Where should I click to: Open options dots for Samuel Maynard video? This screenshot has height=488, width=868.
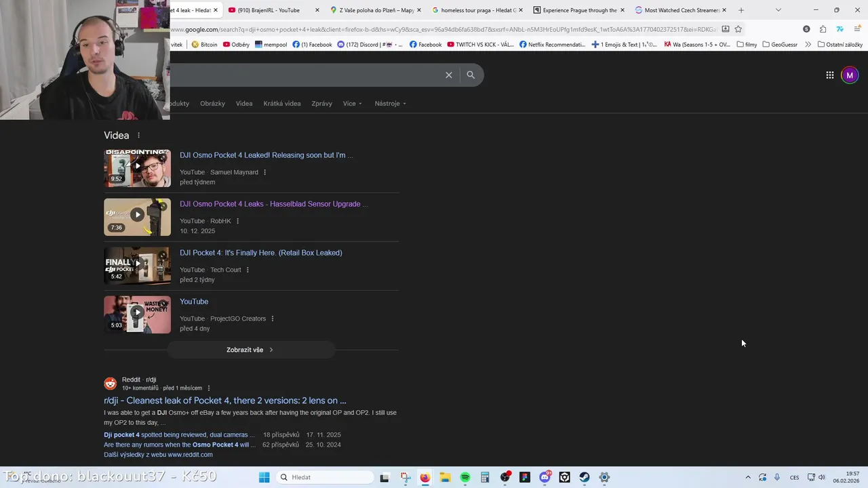pos(264,172)
